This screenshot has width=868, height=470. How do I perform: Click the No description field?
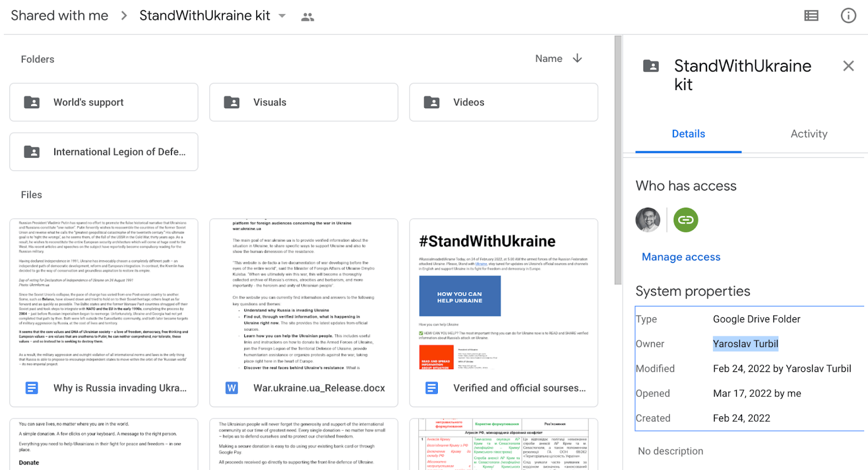(x=671, y=451)
